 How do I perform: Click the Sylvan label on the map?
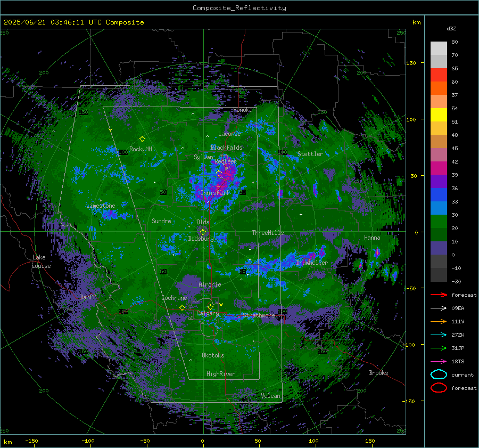point(203,157)
